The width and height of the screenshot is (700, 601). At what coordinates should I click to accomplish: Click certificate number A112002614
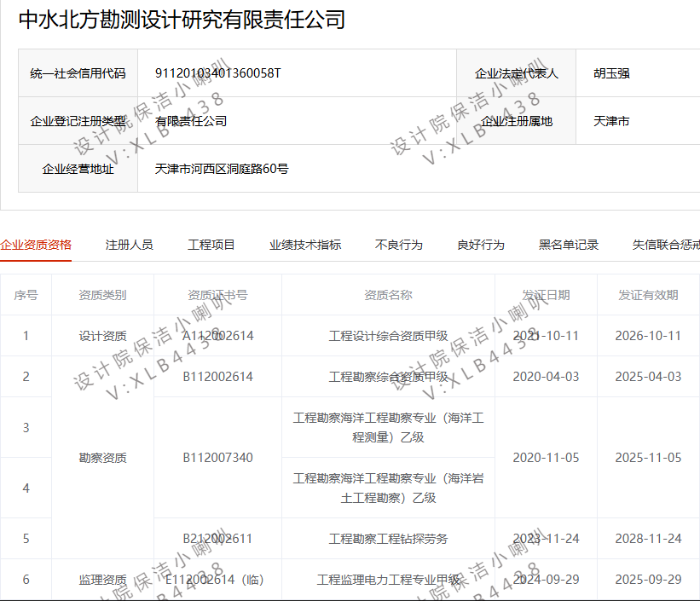[x=218, y=336]
